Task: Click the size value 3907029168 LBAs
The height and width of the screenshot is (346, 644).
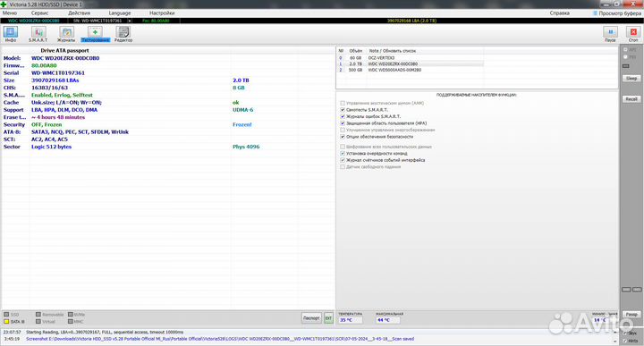Action: (x=55, y=80)
